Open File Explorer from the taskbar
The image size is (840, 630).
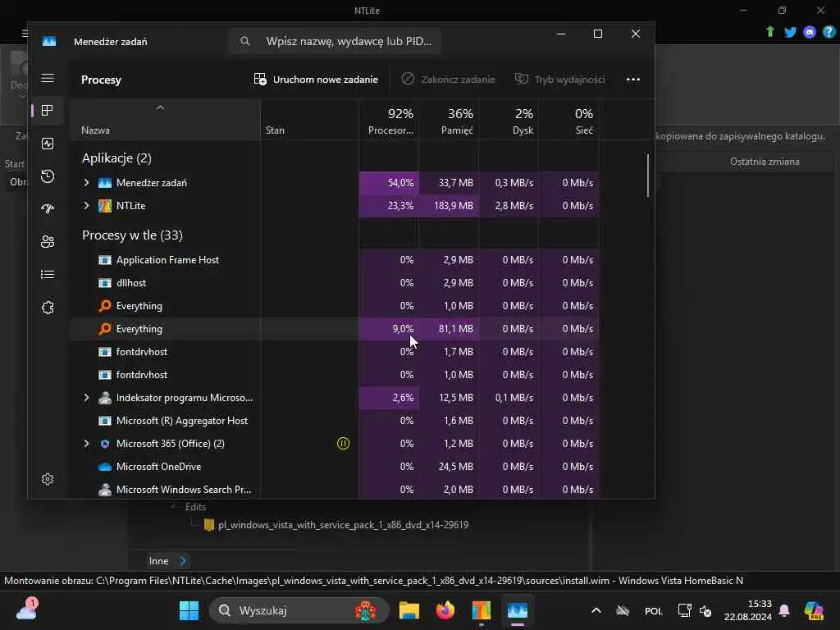tap(409, 610)
